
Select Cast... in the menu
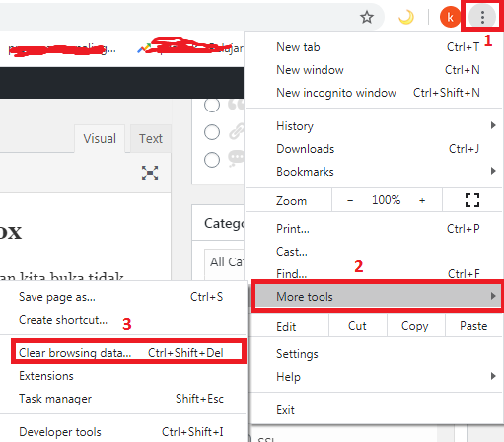point(375,252)
